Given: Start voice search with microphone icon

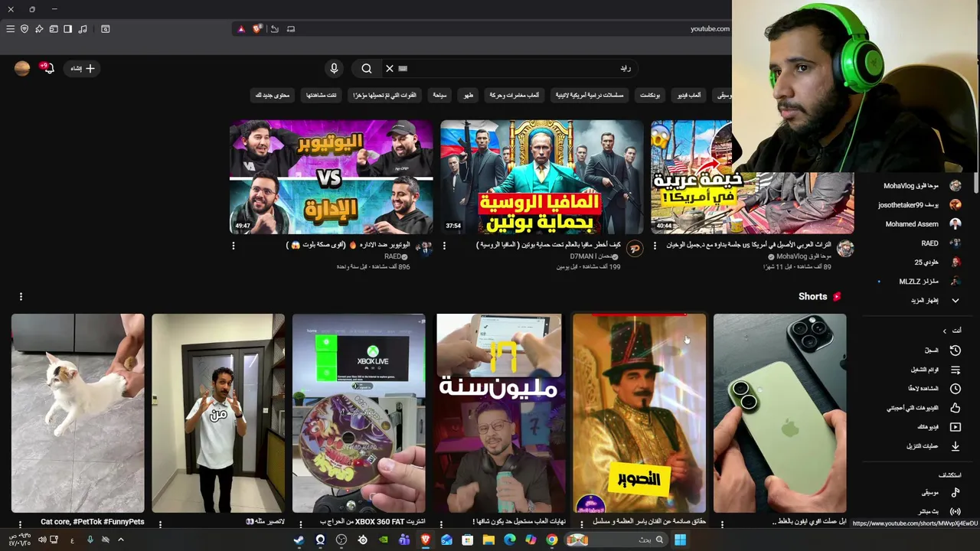Looking at the screenshot, I should coord(334,68).
